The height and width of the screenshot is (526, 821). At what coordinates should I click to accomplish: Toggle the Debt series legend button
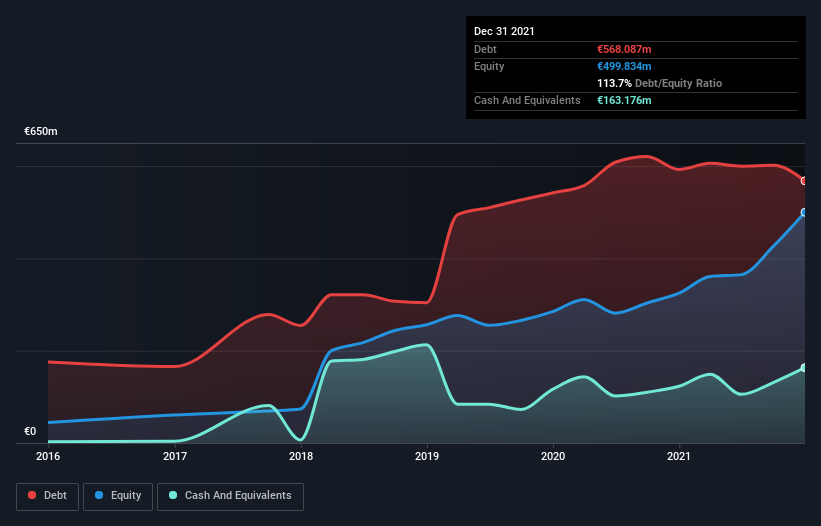click(47, 496)
